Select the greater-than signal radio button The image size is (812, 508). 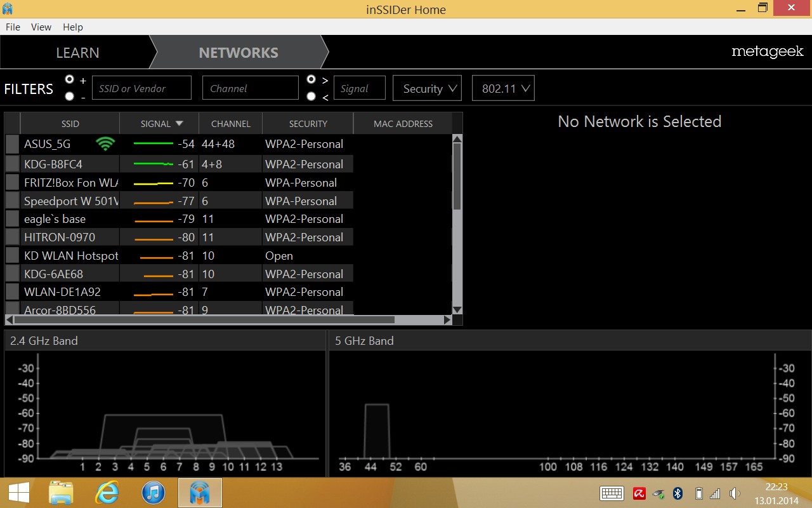(x=311, y=80)
